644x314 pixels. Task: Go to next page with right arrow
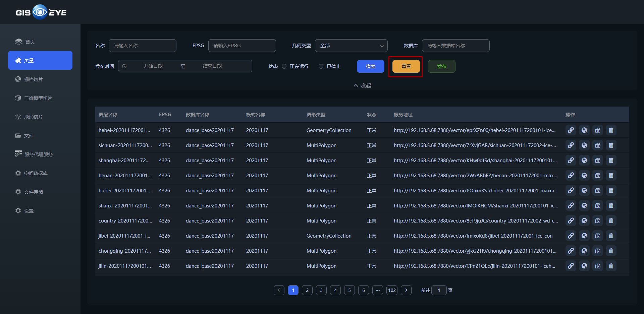click(406, 290)
